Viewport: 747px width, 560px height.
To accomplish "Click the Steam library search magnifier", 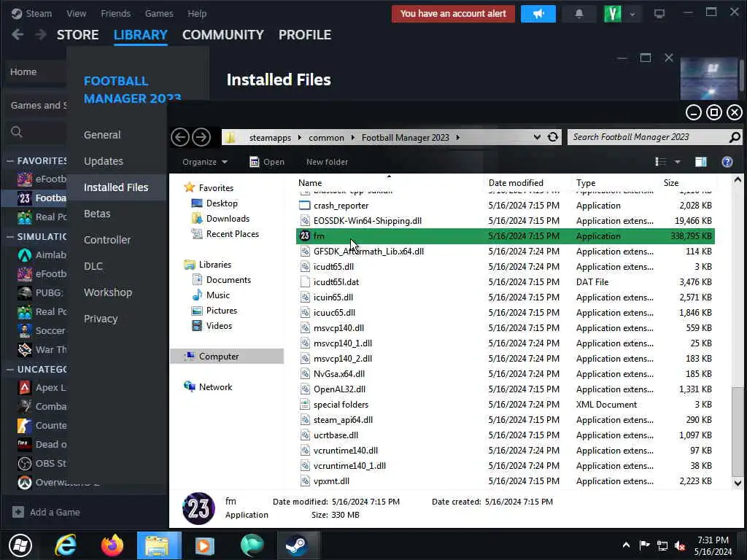I will [17, 132].
